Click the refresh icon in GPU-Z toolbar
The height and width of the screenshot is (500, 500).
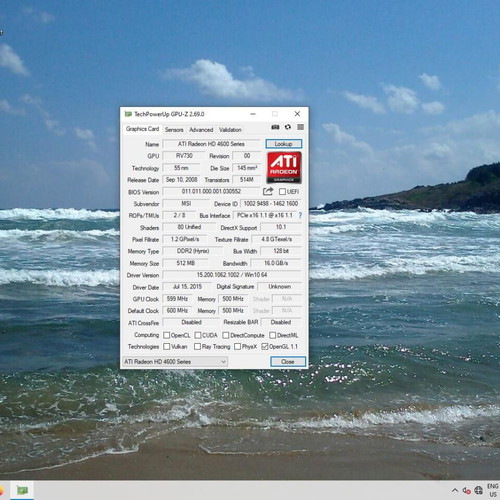point(288,127)
